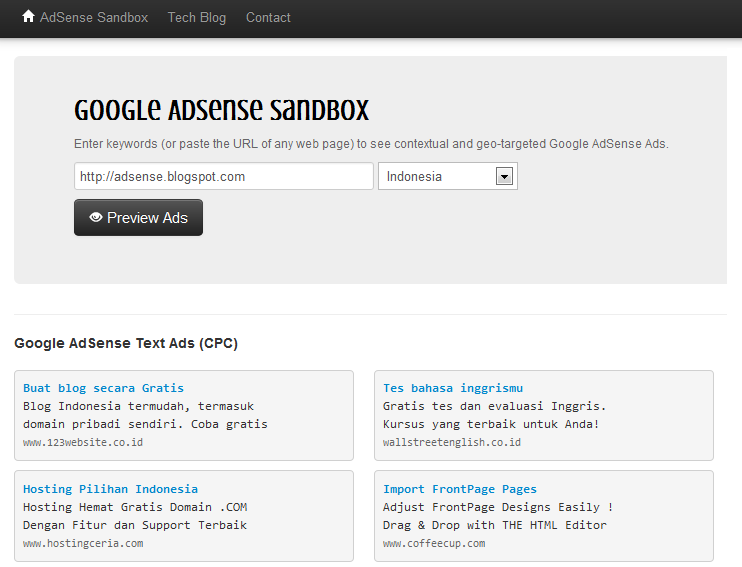The image size is (742, 567).
Task: Click the Preview Ads button
Action: pyautogui.click(x=138, y=217)
